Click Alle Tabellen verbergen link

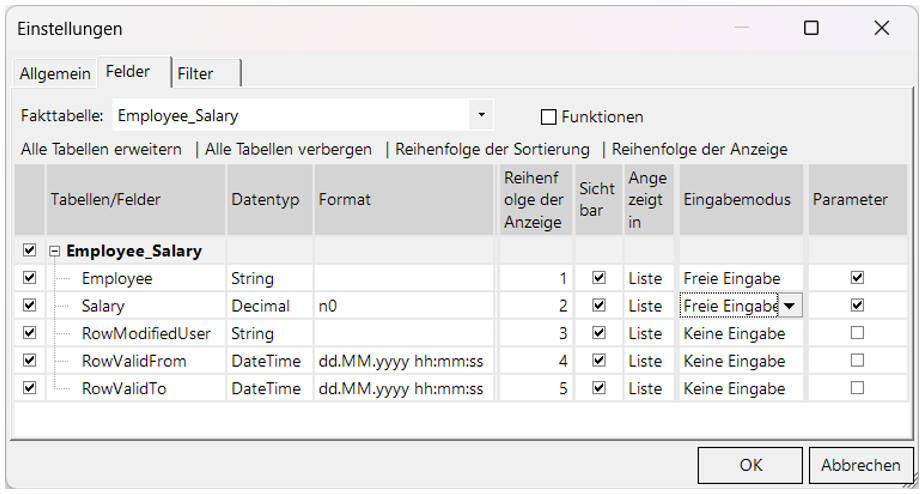pos(288,149)
